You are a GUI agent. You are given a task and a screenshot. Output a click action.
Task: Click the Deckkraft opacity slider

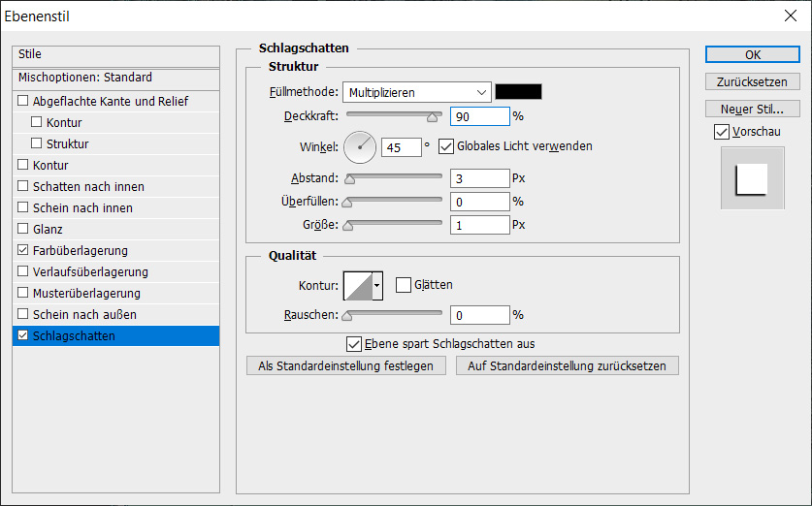coord(394,116)
